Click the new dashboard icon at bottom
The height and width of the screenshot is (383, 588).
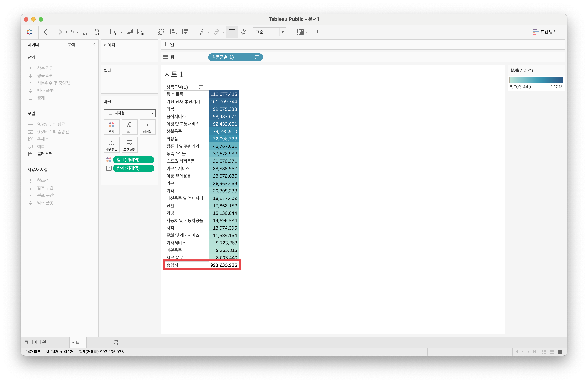[104, 342]
